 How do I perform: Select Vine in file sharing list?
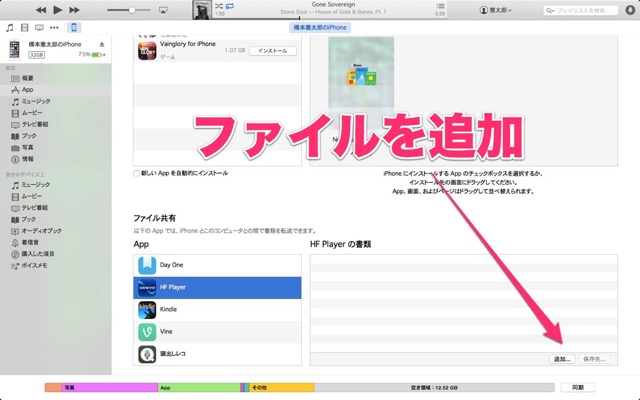coord(217,332)
